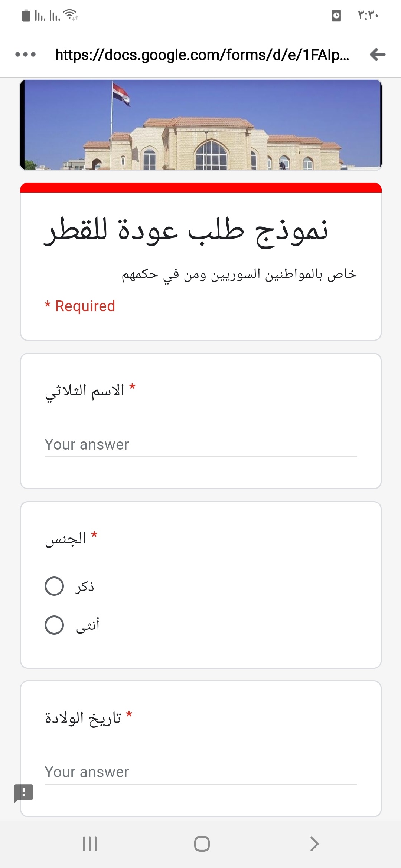Tap the Android back chevron
This screenshot has height=868, width=401.
pyautogui.click(x=314, y=844)
